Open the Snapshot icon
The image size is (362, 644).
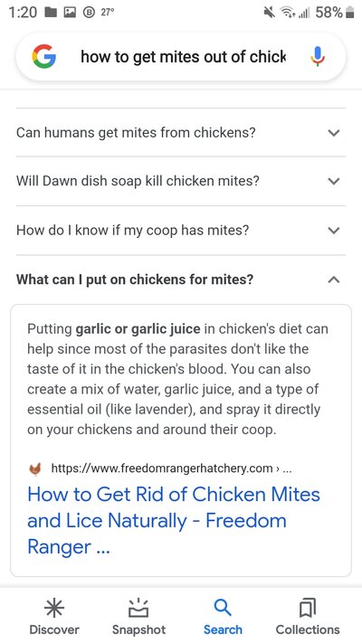pyautogui.click(x=138, y=608)
